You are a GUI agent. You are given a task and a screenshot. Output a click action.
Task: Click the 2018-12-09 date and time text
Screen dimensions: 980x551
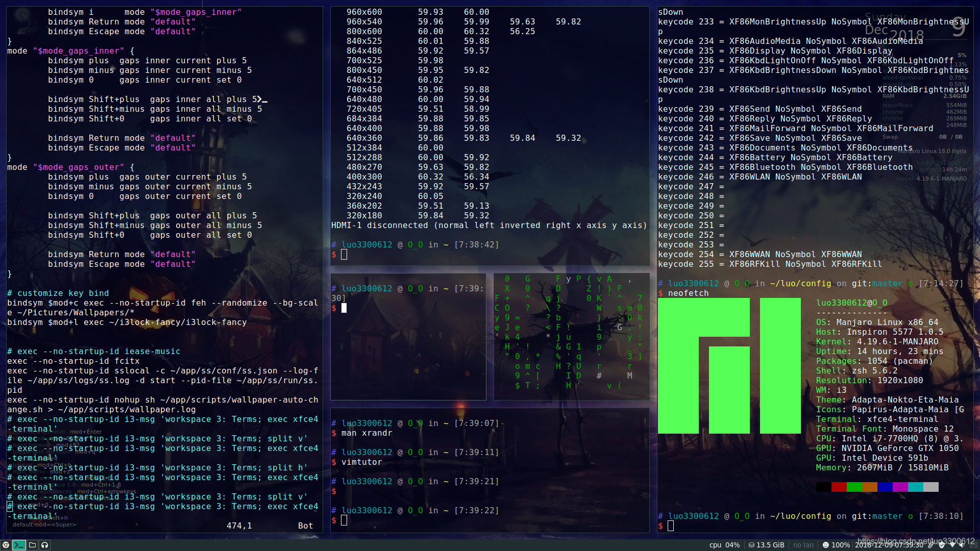tap(889, 545)
